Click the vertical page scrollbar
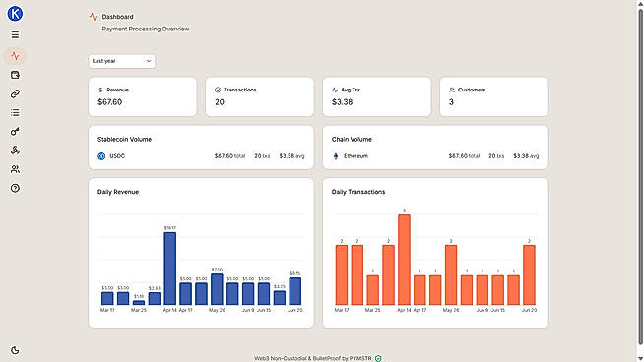Image resolution: width=644 pixels, height=362 pixels. 640,176
